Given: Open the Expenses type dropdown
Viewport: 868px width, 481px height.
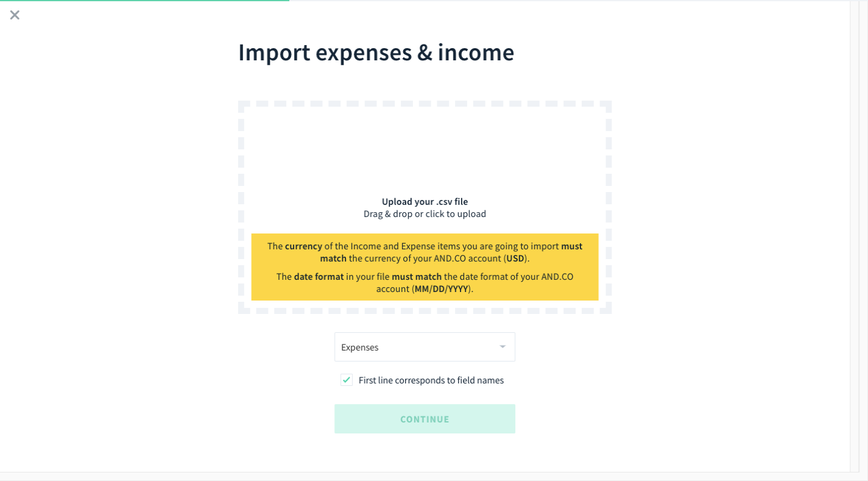Looking at the screenshot, I should click(425, 347).
